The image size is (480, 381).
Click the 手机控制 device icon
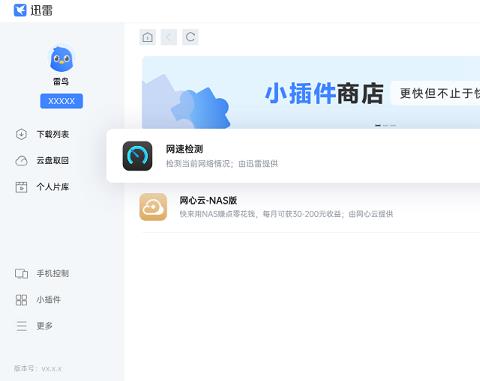click(x=21, y=274)
